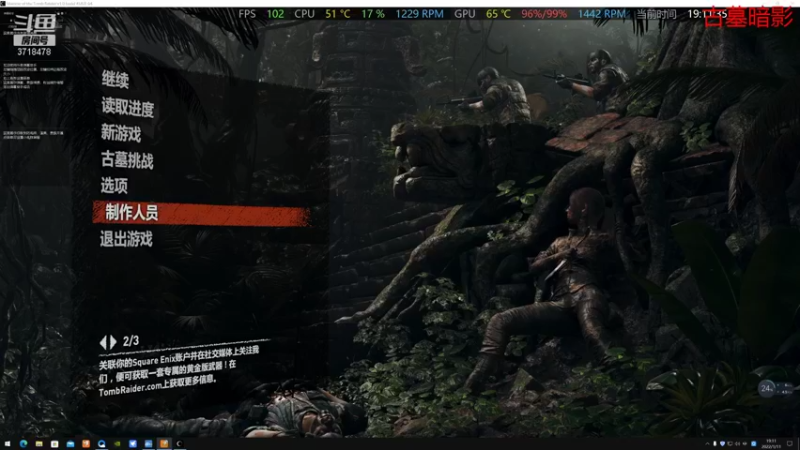Viewport: 800px width, 450px height.
Task: Select the highlighted 制作人员 credits entry
Action: (201, 213)
